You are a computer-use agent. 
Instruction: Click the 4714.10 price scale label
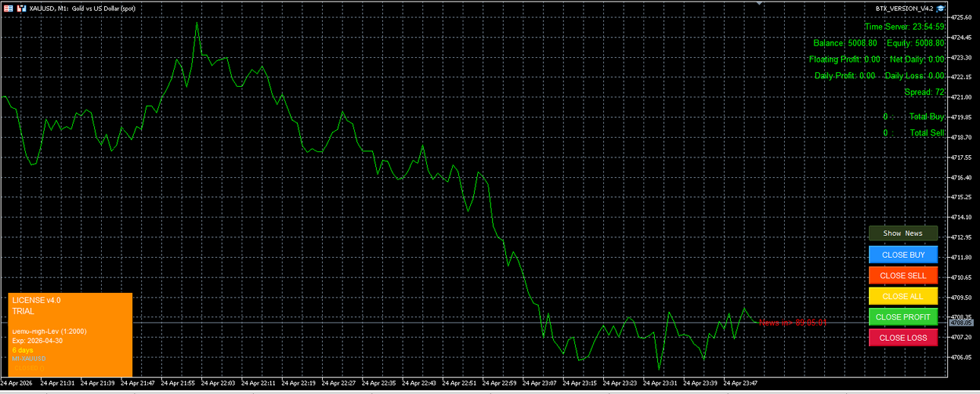click(960, 217)
